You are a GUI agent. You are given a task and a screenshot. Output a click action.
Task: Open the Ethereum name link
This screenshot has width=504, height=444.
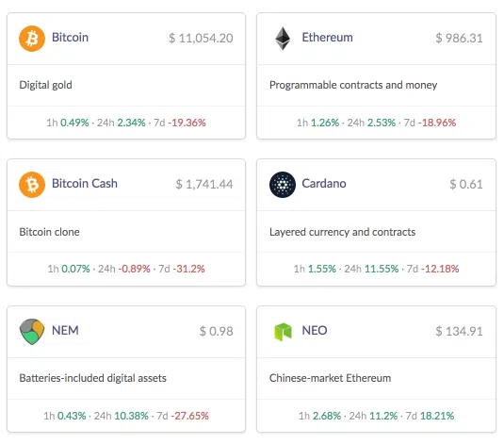(327, 38)
